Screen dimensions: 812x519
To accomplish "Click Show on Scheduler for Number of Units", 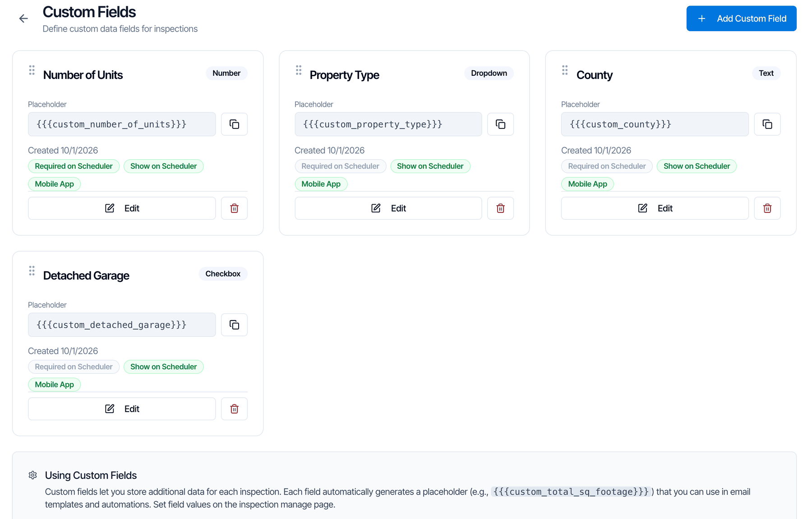I will pos(163,166).
